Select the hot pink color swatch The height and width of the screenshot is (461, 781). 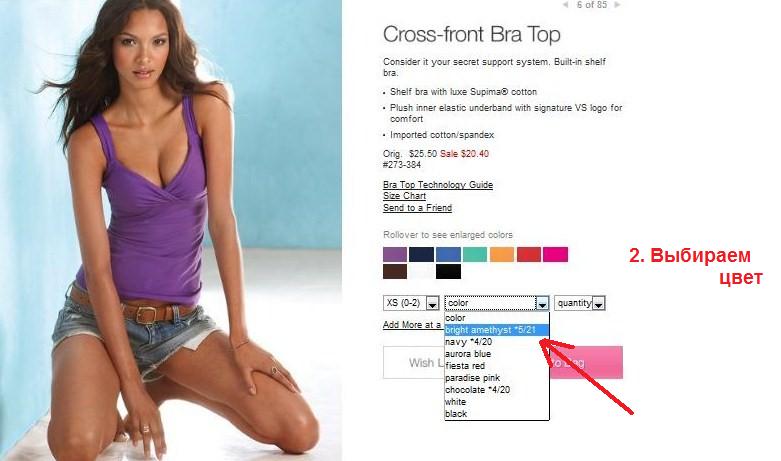(555, 254)
